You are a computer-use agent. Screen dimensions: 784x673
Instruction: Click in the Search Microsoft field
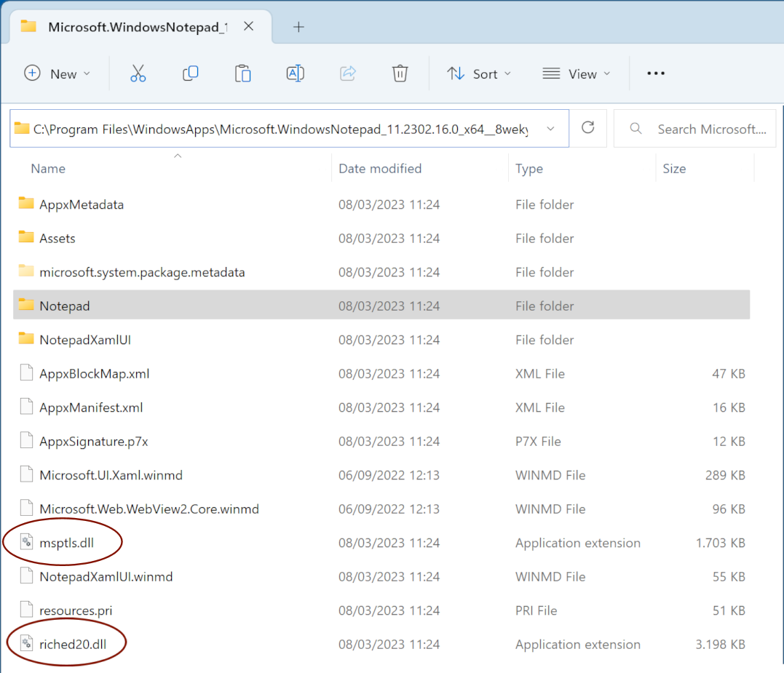pyautogui.click(x=695, y=129)
